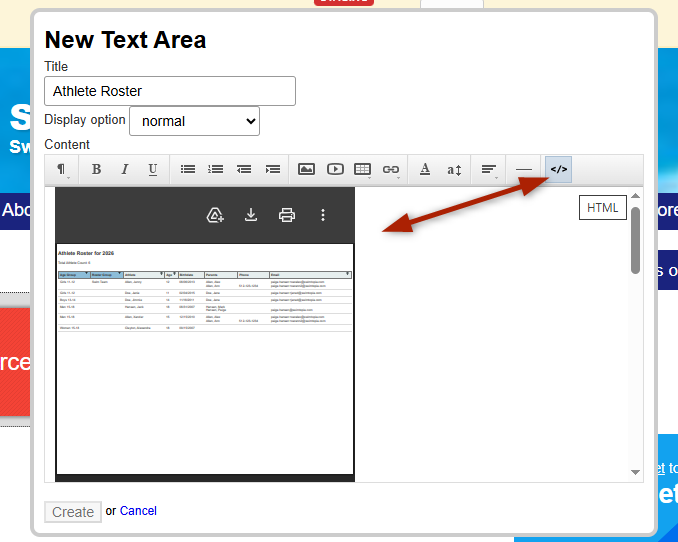Increase the paragraph indent
This screenshot has width=678, height=542.
272,170
